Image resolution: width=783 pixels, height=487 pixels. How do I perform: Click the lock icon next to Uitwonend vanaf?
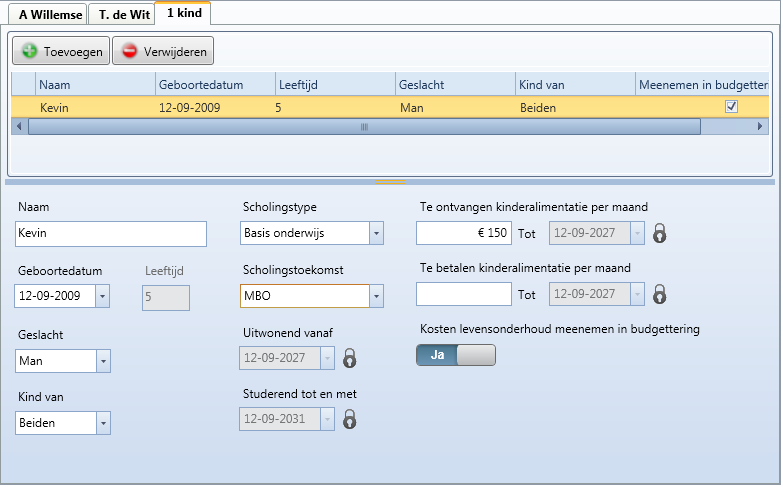pos(350,358)
